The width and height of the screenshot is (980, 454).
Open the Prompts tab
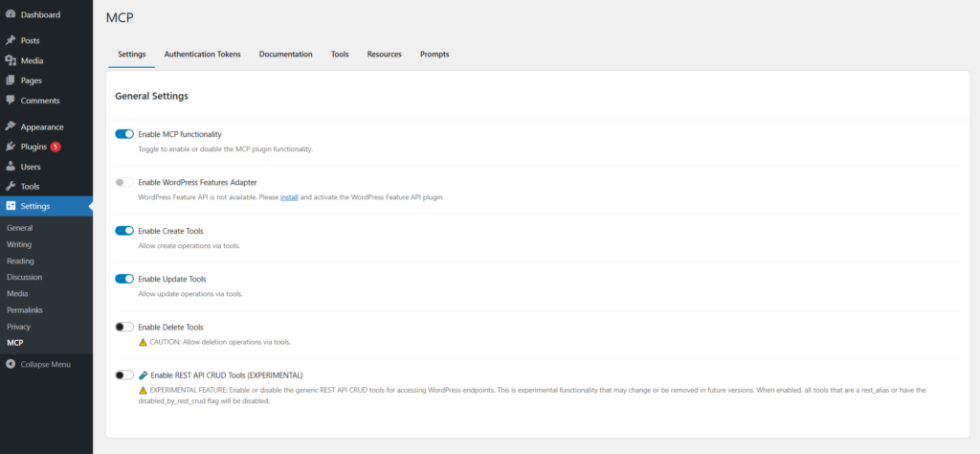pos(434,55)
